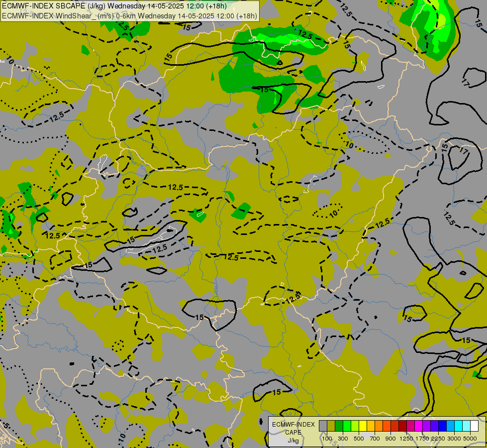Click the legend value 3000
Image resolution: width=487 pixels, height=448 pixels.
pyautogui.click(x=454, y=439)
